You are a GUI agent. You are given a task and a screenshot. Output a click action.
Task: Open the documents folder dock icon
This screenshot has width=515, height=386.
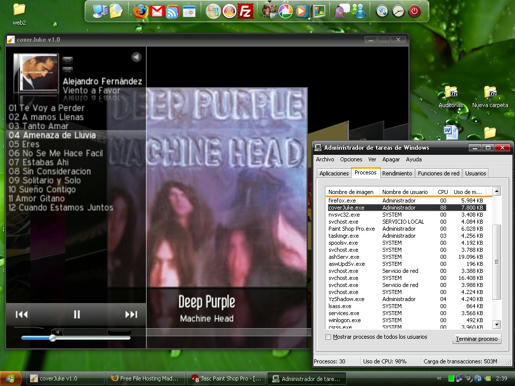point(116,11)
